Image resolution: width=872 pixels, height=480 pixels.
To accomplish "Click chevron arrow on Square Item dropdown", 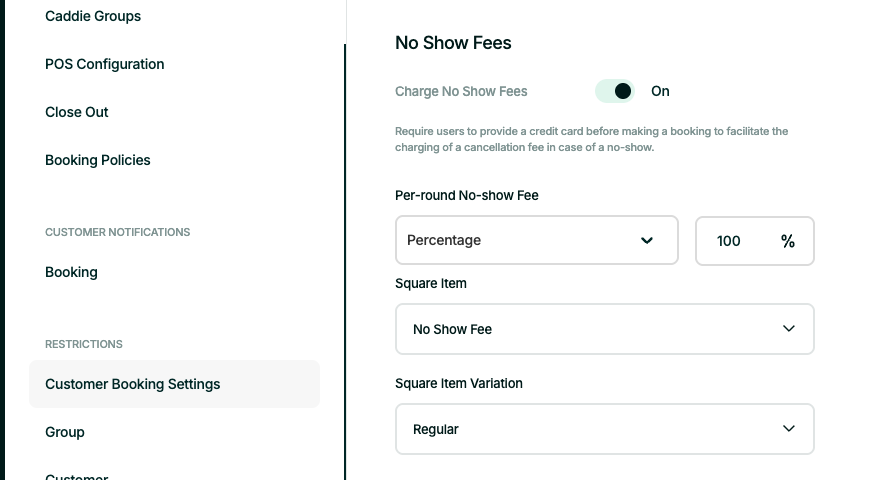I will point(789,329).
